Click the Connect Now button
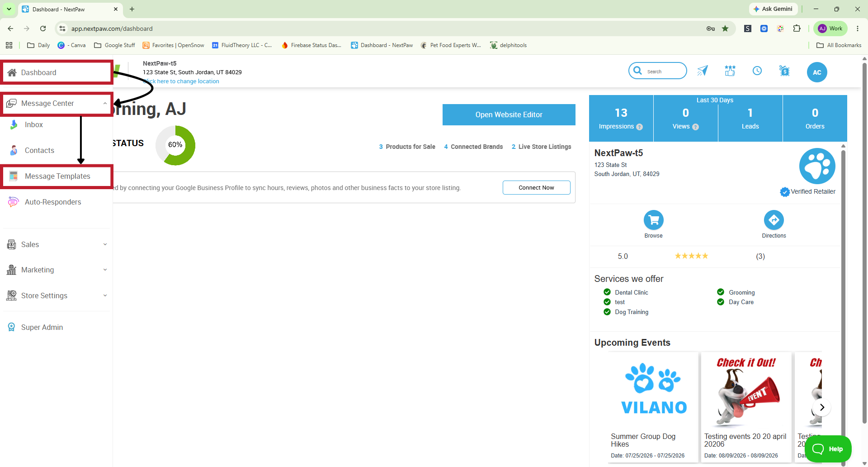 click(536, 188)
